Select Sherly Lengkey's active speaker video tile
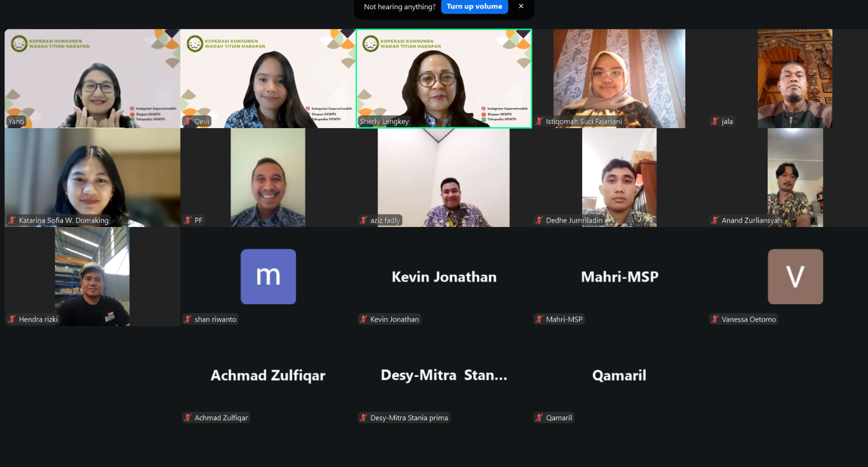Viewport: 868px width, 467px height. click(x=444, y=79)
